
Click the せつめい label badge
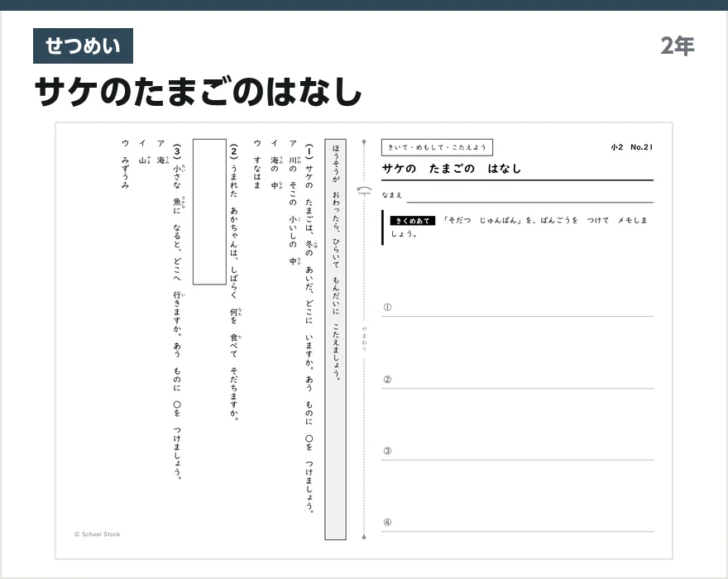(83, 46)
